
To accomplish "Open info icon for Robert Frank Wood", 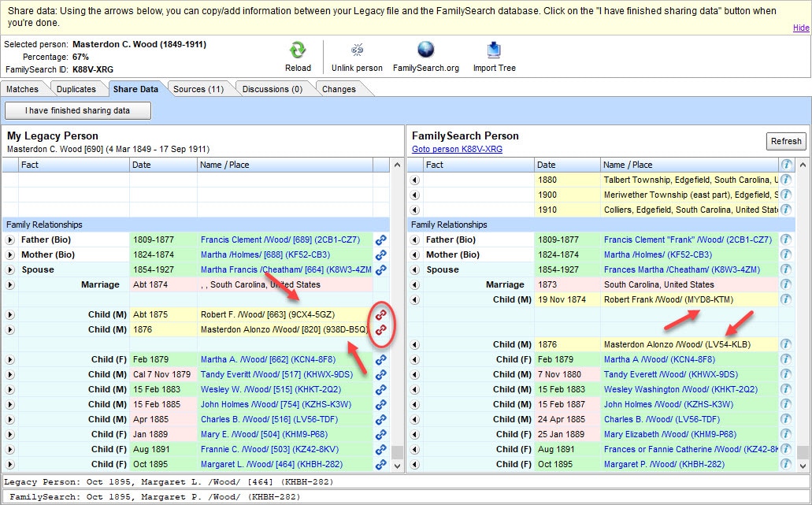I will tap(786, 299).
